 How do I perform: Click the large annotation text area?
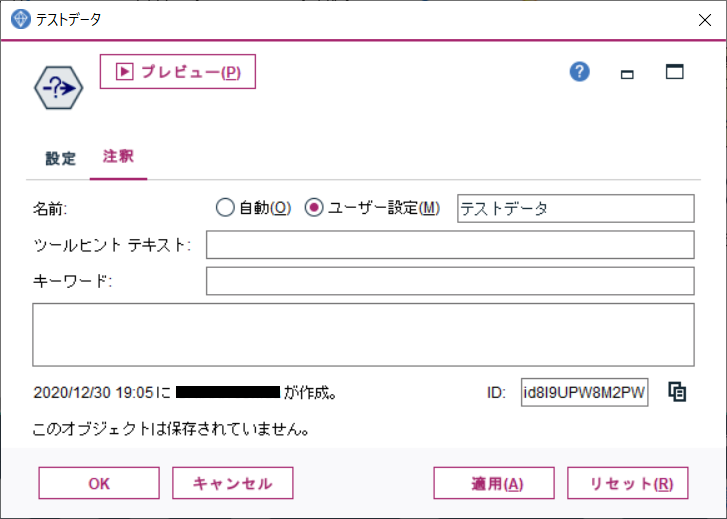(364, 334)
